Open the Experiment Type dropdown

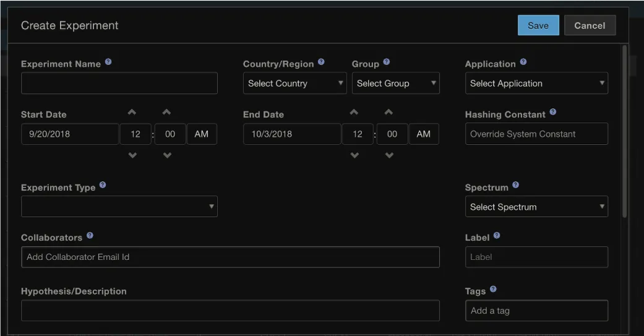pos(119,206)
